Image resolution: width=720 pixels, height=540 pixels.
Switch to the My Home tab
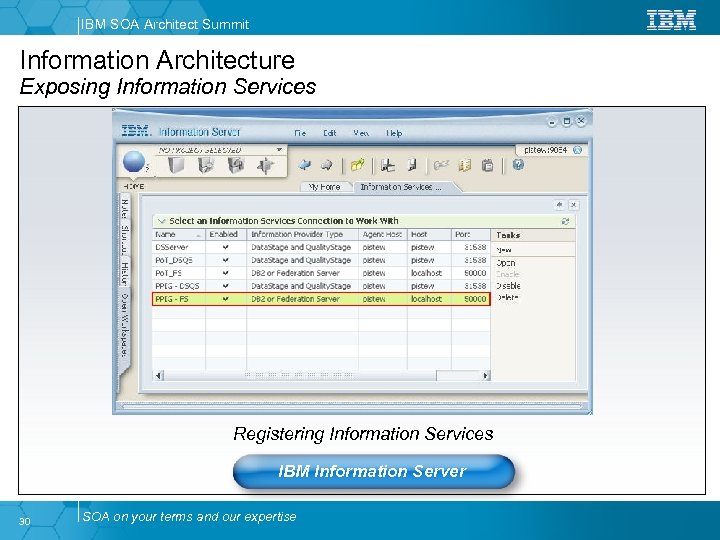pos(325,187)
